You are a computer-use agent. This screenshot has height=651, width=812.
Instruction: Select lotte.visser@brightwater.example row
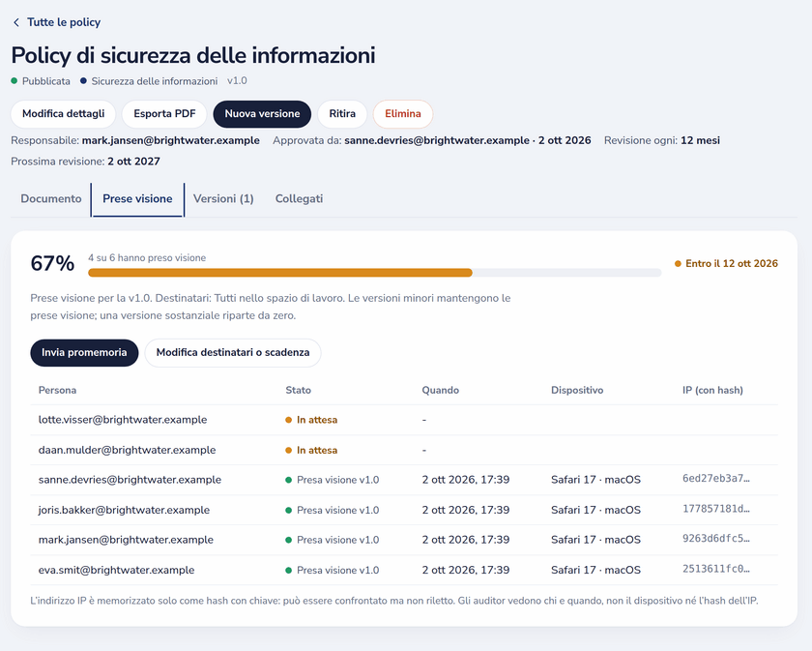coord(404,420)
